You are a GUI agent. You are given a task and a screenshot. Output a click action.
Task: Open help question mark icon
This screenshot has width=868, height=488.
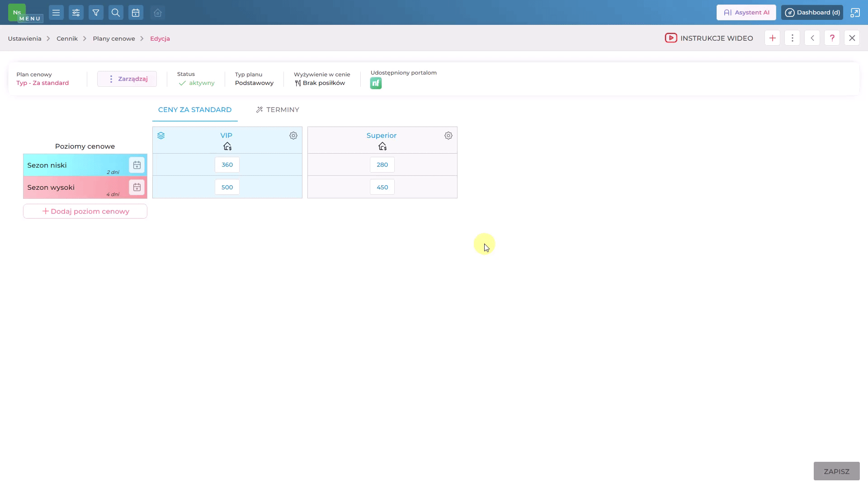(832, 38)
